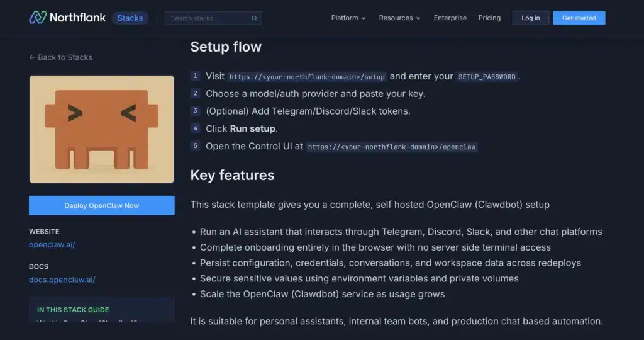Click Deploy OpenClaw Now button
Viewport: 644px width, 340px height.
101,205
